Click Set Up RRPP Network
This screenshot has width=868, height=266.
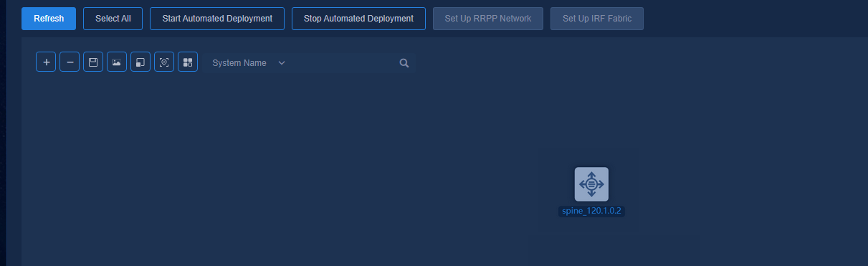tap(488, 19)
